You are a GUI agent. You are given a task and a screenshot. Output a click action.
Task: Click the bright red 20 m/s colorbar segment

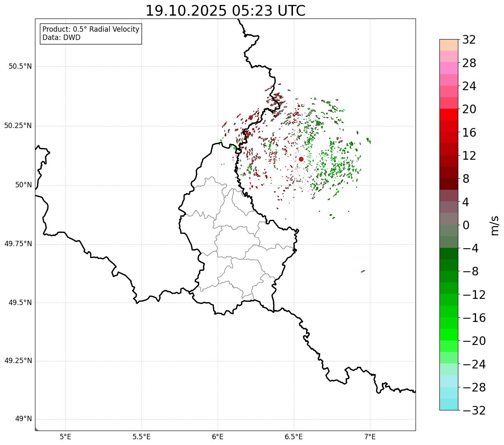coord(449,114)
